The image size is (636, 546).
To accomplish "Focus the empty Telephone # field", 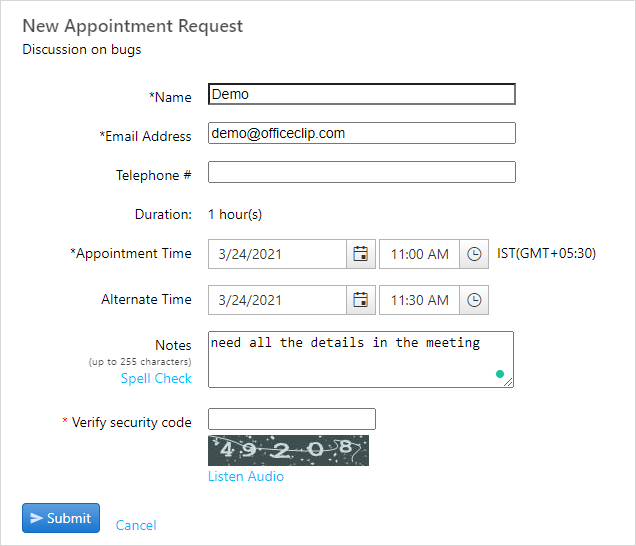I will (x=362, y=172).
